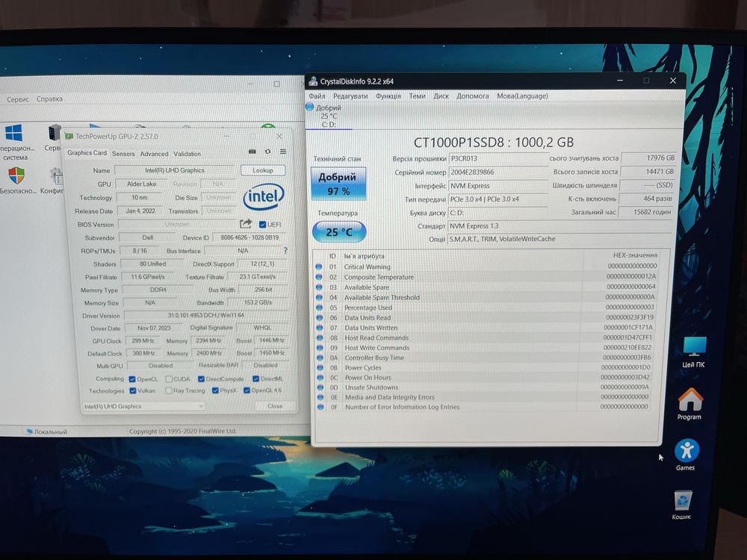The height and width of the screenshot is (560, 747).
Task: Click the CrystalDiskInfo title bar app icon
Action: (x=313, y=81)
